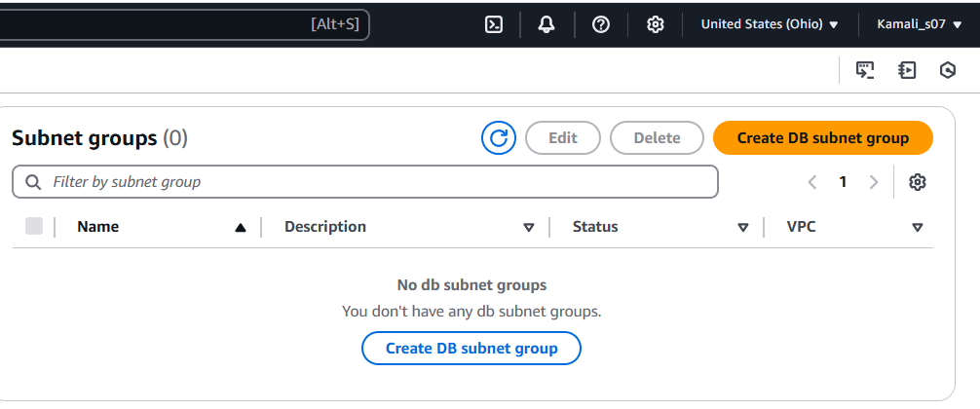
Task: Toggle the select-all checkbox in table header
Action: click(x=34, y=226)
